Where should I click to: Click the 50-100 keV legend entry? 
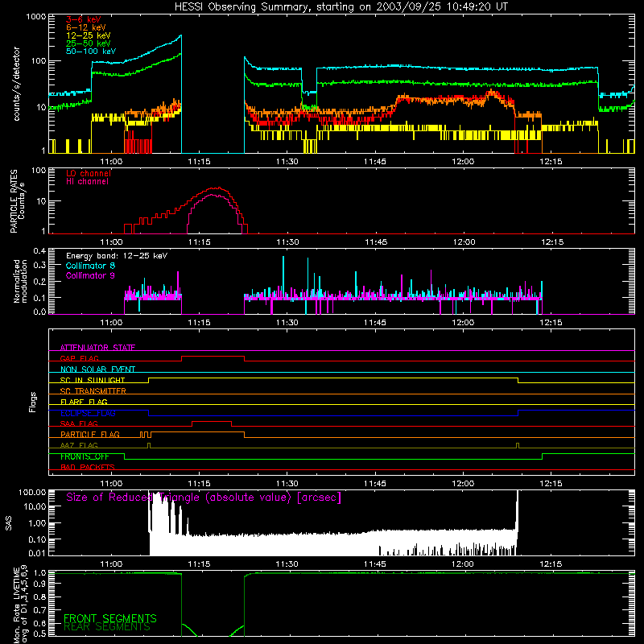click(91, 52)
